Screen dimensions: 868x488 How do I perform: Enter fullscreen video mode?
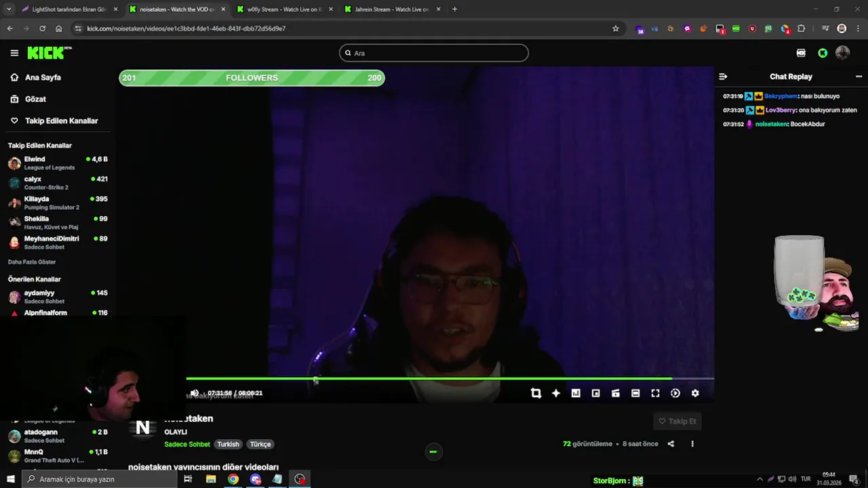tap(655, 393)
